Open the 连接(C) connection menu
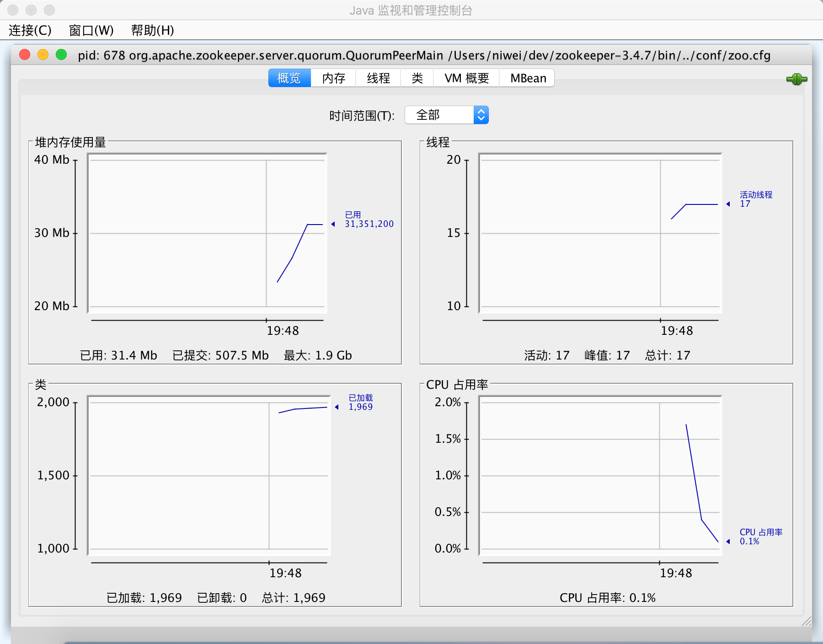This screenshot has height=644, width=823. 30,30
